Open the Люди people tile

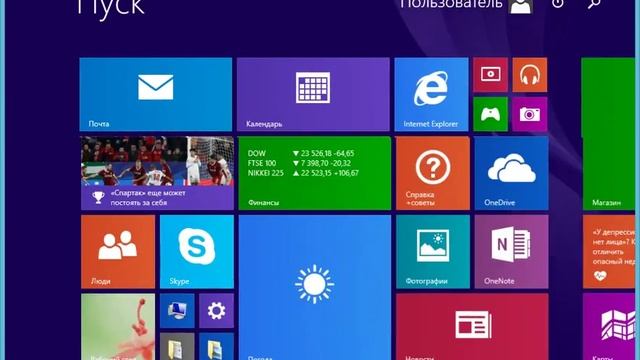pos(118,252)
